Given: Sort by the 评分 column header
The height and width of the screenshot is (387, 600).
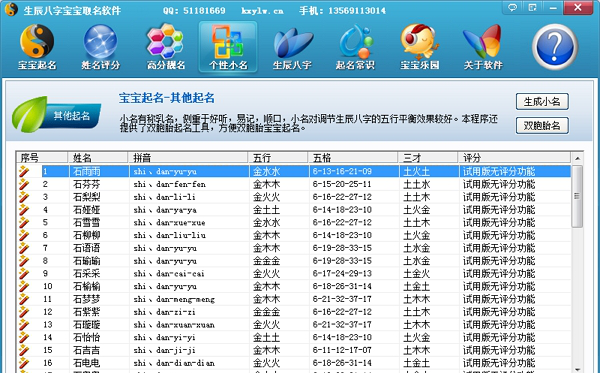Looking at the screenshot, I should click(514, 157).
